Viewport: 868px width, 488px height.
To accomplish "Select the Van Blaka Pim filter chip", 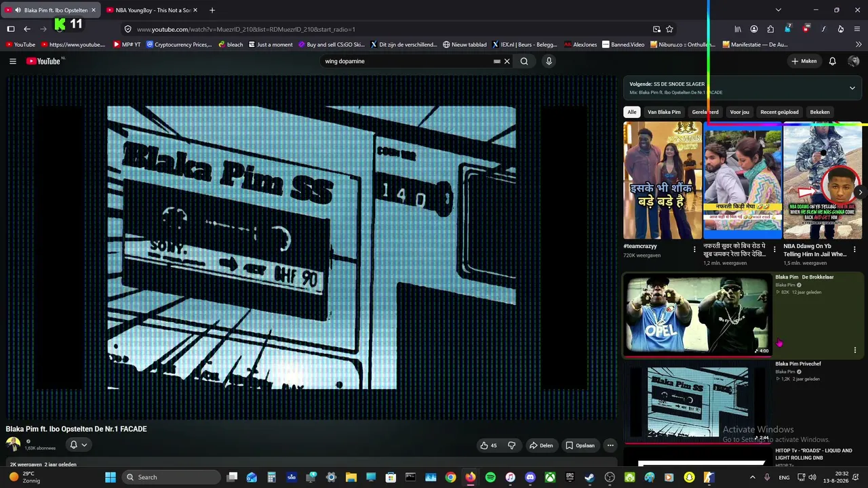I will (x=664, y=112).
